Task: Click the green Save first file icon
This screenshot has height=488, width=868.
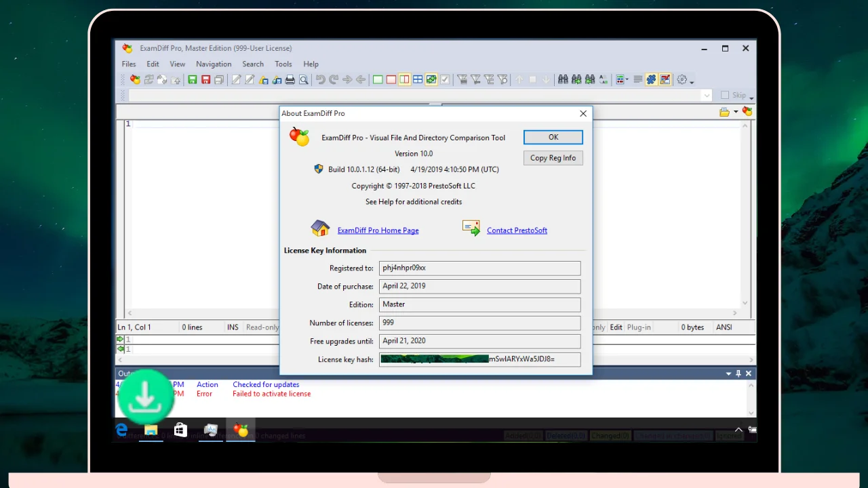Action: (193, 80)
